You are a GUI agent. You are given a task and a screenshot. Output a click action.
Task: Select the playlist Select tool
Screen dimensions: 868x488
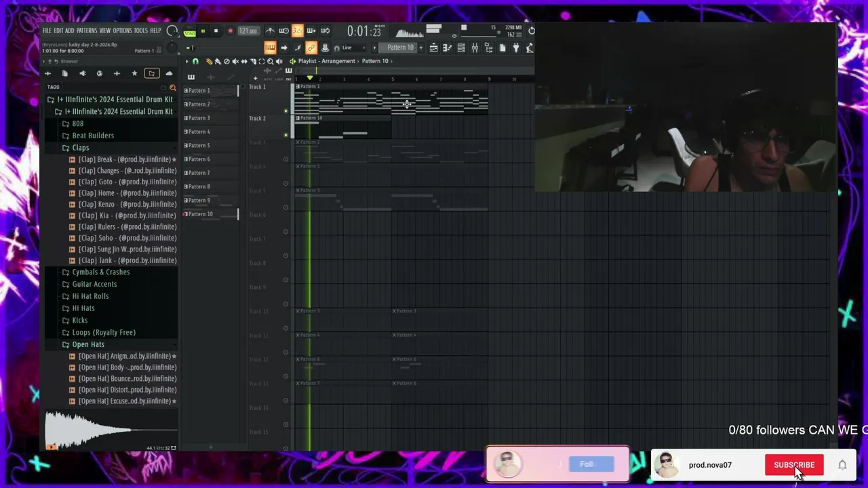click(x=262, y=61)
